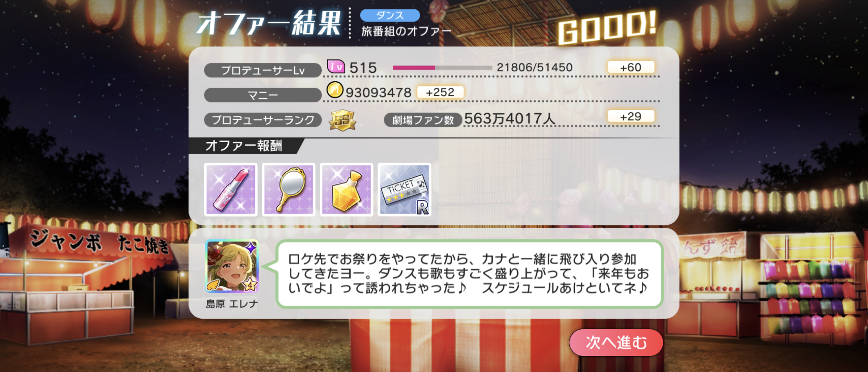The height and width of the screenshot is (372, 868).
Task: Tap the gold money coin icon
Action: 335,90
